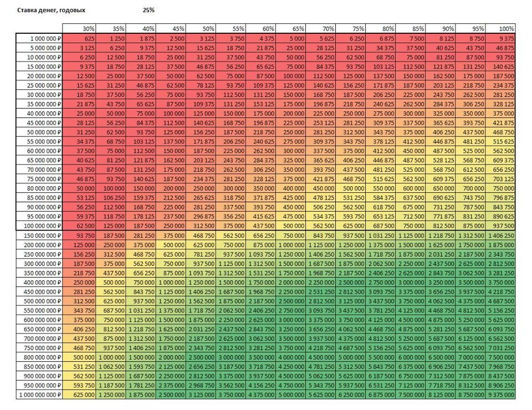Image resolution: width=532 pixels, height=410 pixels.
Task: Select 937 500 in the 100 000 000 ₽ row
Action: [500, 226]
